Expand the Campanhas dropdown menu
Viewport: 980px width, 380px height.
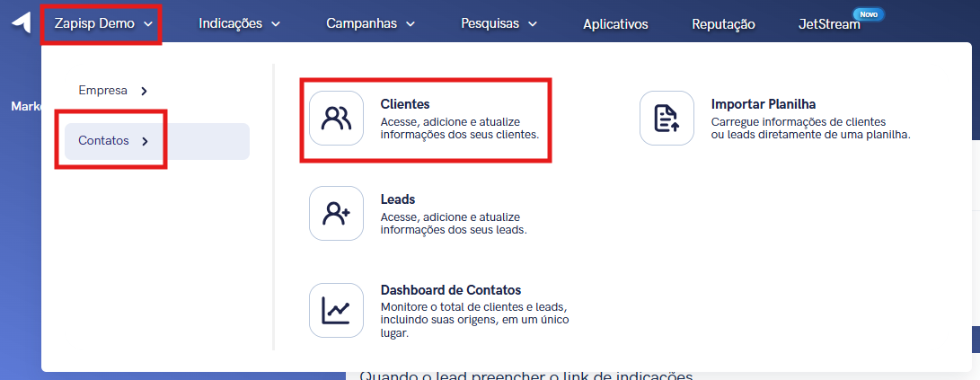pyautogui.click(x=370, y=23)
